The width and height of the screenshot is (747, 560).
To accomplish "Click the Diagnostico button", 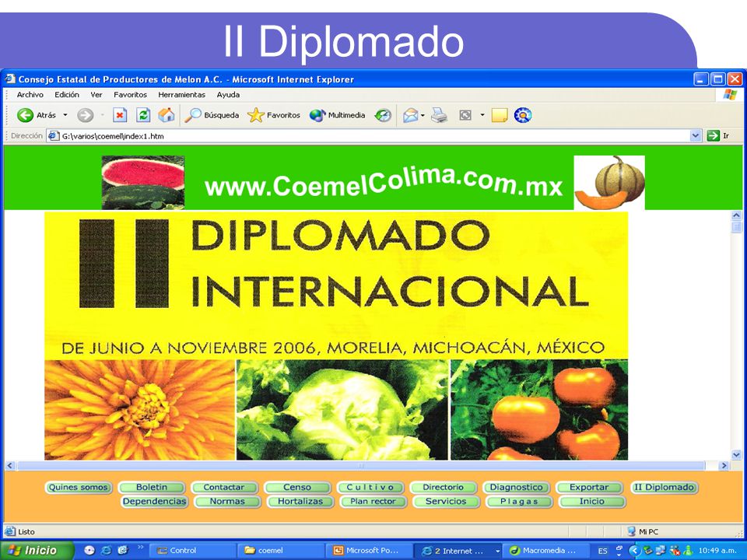I will pyautogui.click(x=517, y=487).
